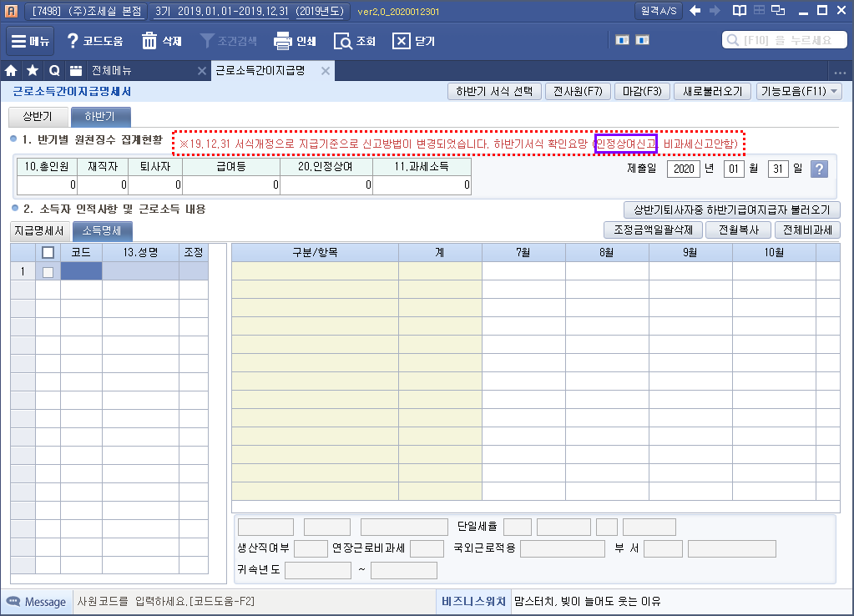Click the 코드 cell in row 1
Image resolution: width=854 pixels, height=616 pixels.
tap(81, 271)
